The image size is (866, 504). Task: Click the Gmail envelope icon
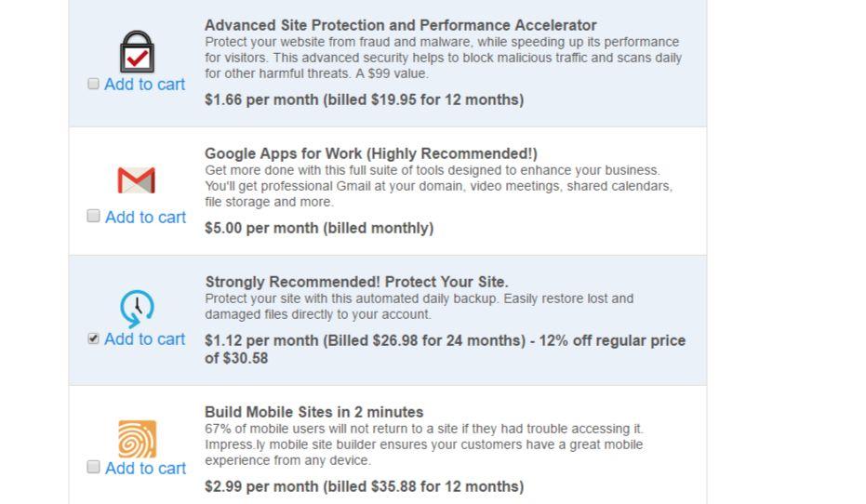pos(137,180)
